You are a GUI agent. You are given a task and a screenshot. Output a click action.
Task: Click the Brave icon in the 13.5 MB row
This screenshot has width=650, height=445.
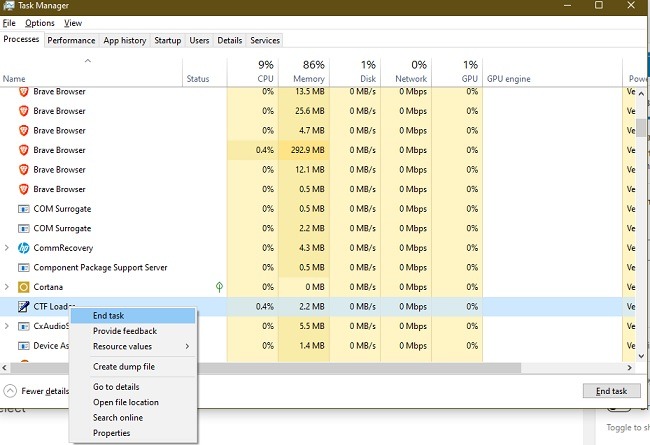point(24,91)
